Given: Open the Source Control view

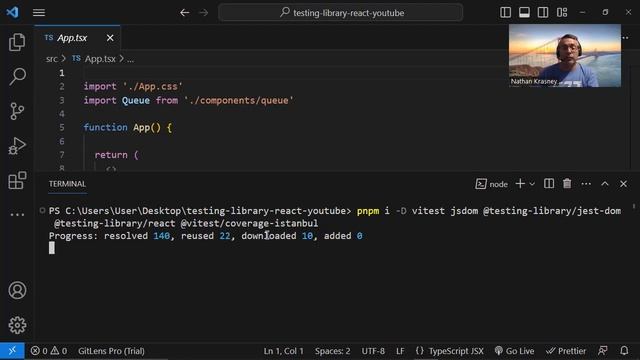Looking at the screenshot, I should [17, 111].
